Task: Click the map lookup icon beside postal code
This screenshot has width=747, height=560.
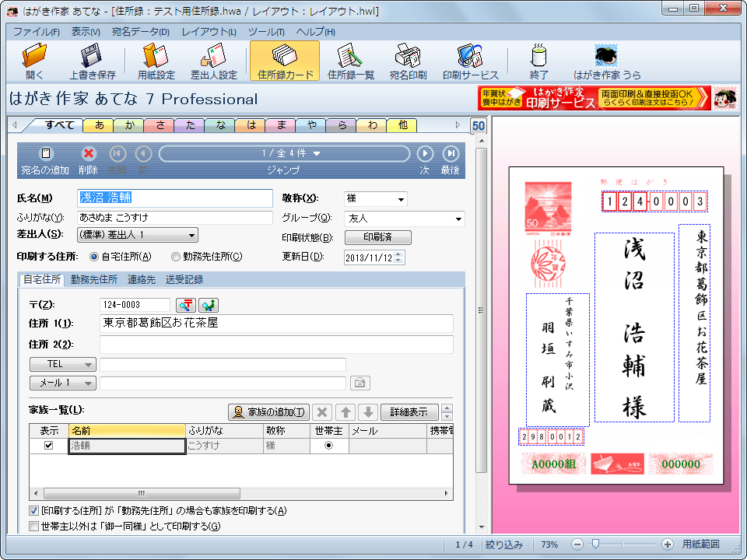Action: coord(209,305)
